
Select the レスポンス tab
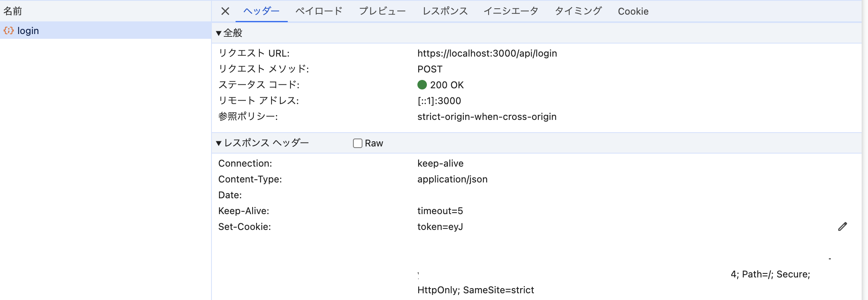coord(445,11)
